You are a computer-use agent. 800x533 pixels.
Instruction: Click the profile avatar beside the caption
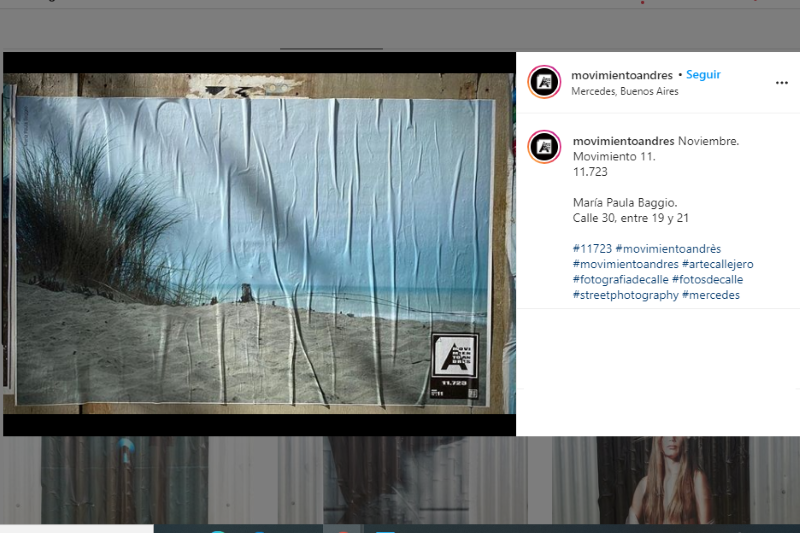click(x=544, y=147)
